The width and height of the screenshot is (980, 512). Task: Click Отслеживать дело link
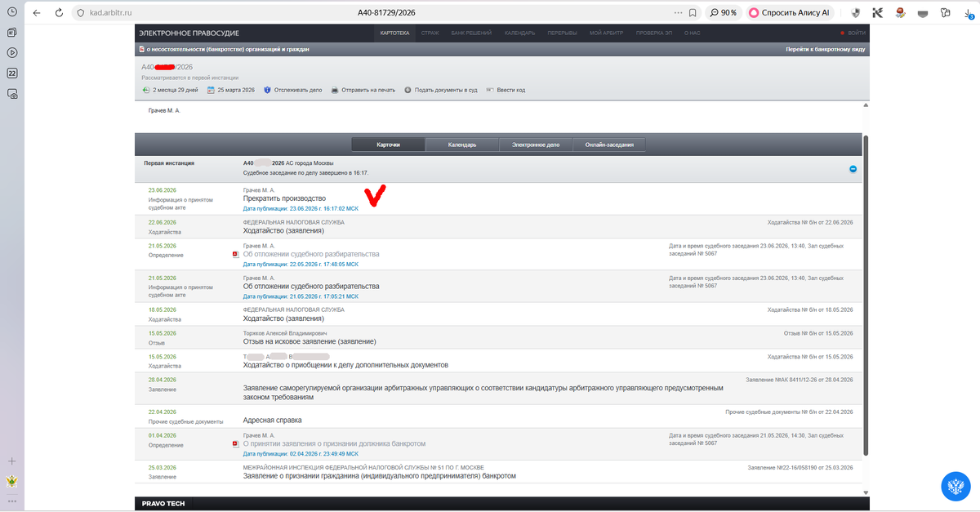[298, 90]
